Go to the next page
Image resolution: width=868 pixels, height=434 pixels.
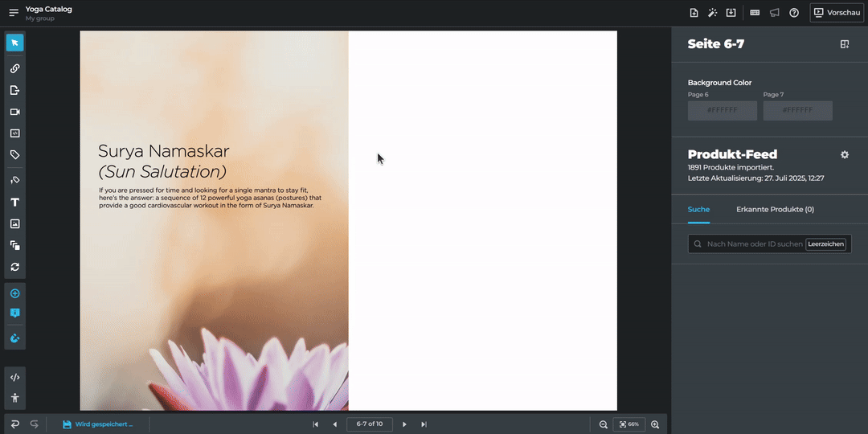tap(404, 424)
